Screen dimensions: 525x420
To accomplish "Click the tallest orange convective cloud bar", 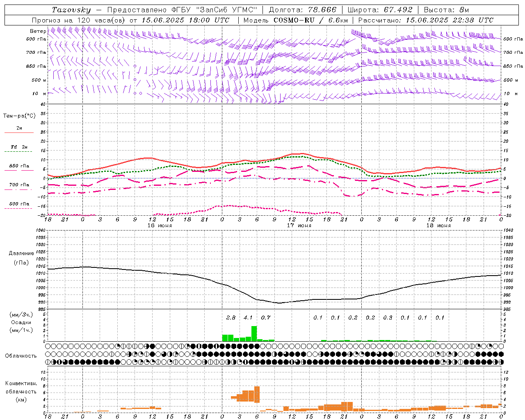I will point(257,395).
